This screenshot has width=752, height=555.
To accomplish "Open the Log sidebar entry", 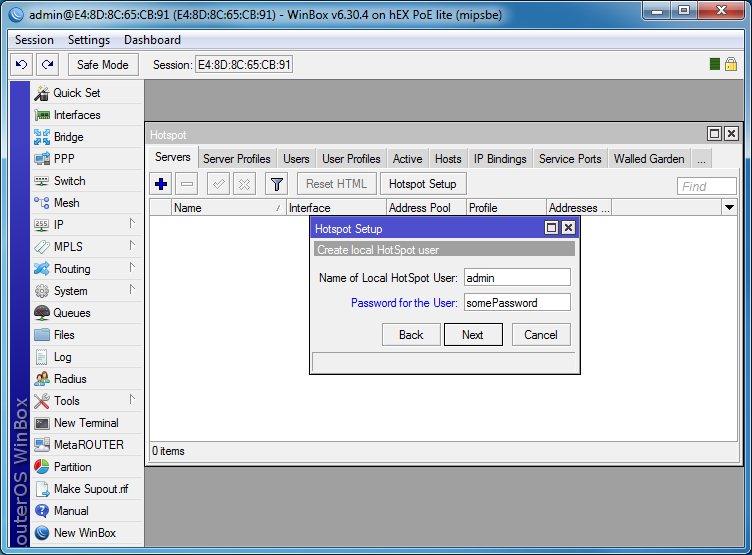I will 87,357.
